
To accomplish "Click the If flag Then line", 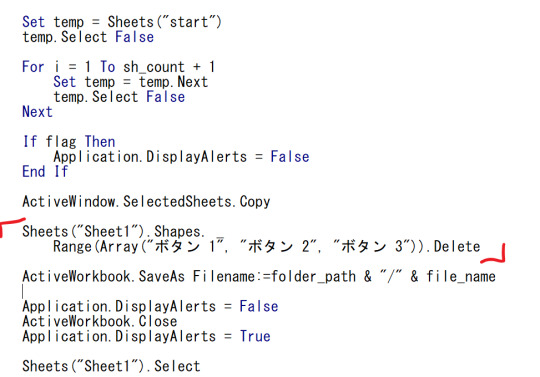I will (69, 142).
